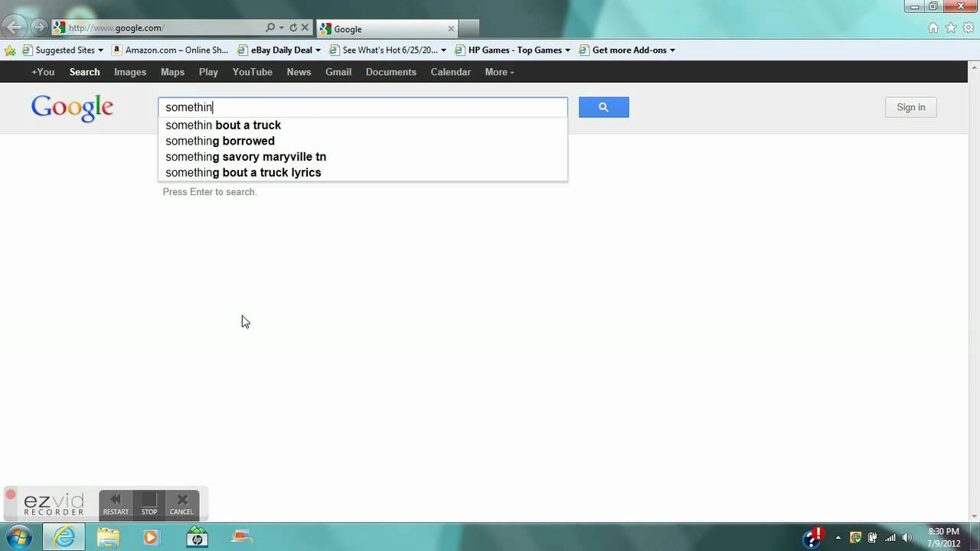Open the Windows Start orb
The image size is (980, 551).
(x=18, y=537)
